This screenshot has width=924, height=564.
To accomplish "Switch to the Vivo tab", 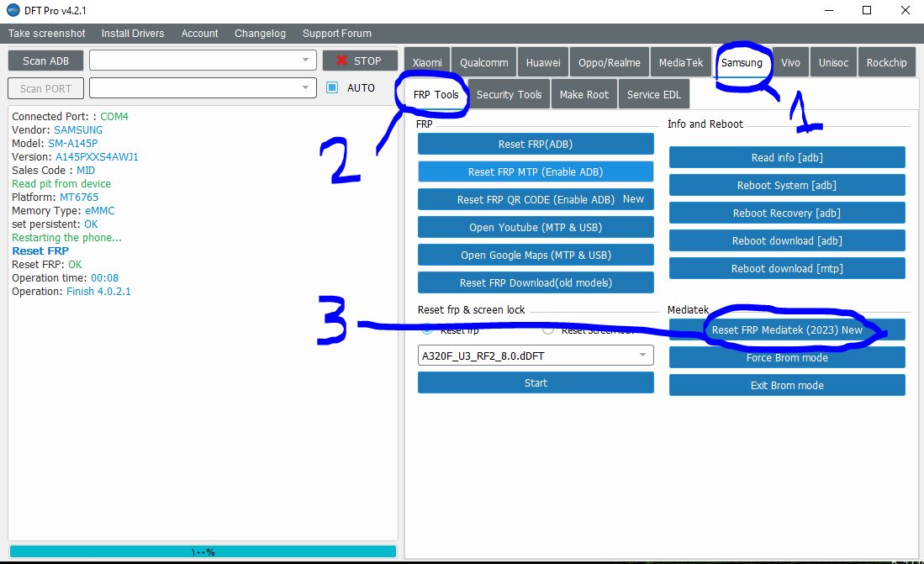I will click(x=791, y=62).
